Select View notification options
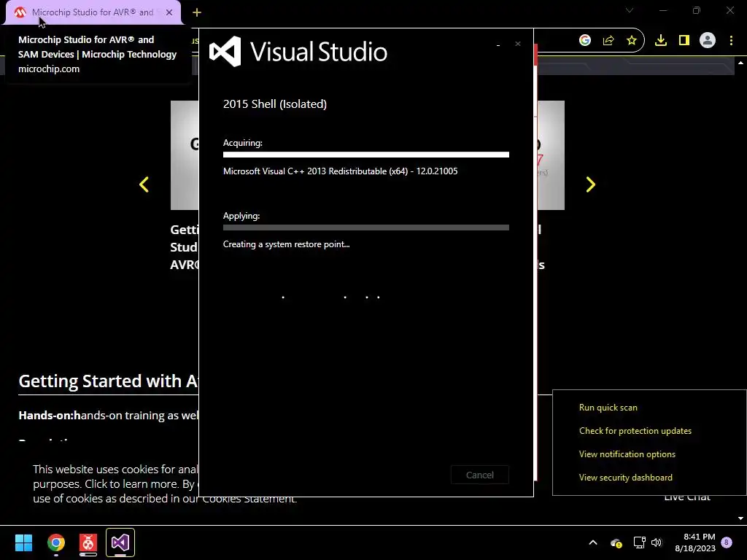Image resolution: width=747 pixels, height=560 pixels. [x=627, y=454]
